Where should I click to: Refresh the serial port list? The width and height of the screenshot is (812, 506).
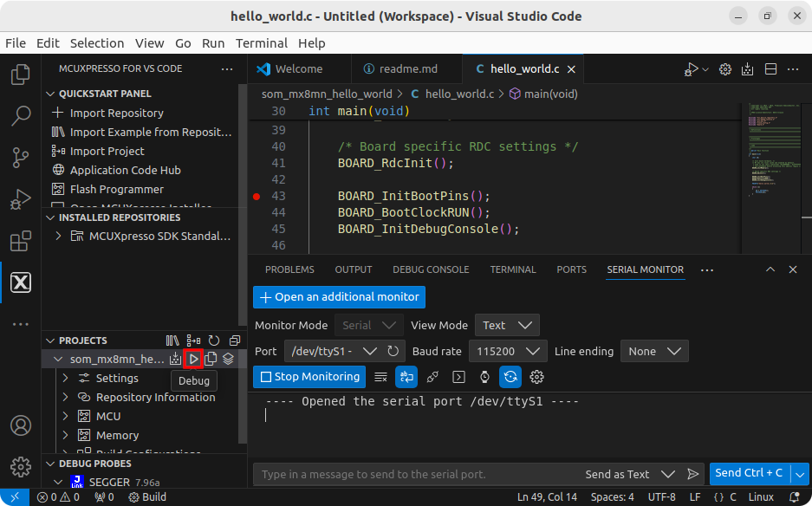394,351
